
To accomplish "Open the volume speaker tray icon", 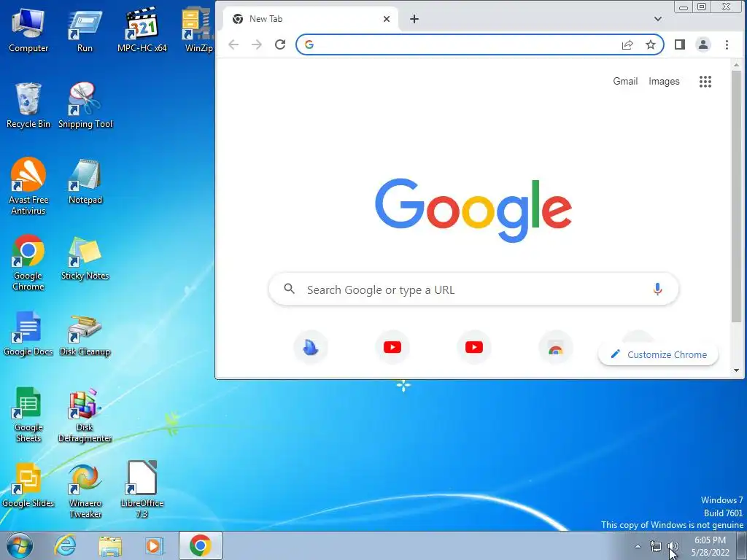I will pos(673,547).
